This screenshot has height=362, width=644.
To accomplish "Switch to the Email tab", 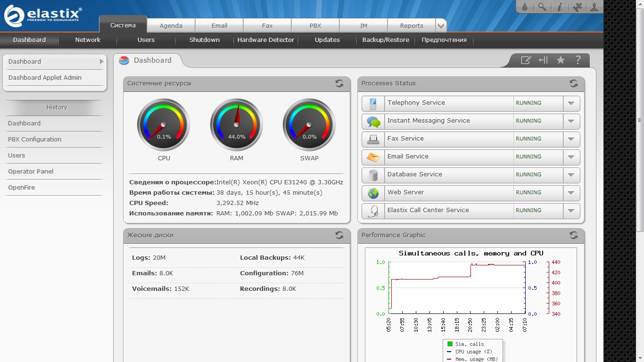I will [x=219, y=26].
